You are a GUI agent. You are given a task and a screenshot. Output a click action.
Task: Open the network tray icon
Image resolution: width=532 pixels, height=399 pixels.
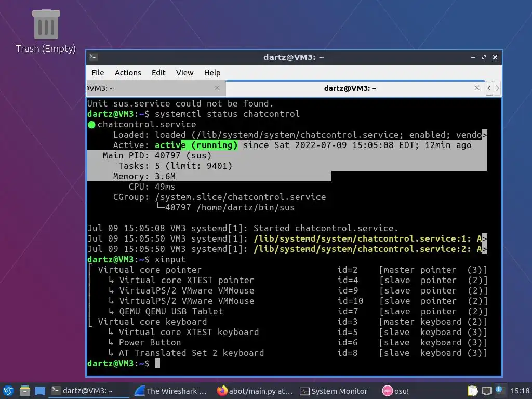click(x=486, y=391)
